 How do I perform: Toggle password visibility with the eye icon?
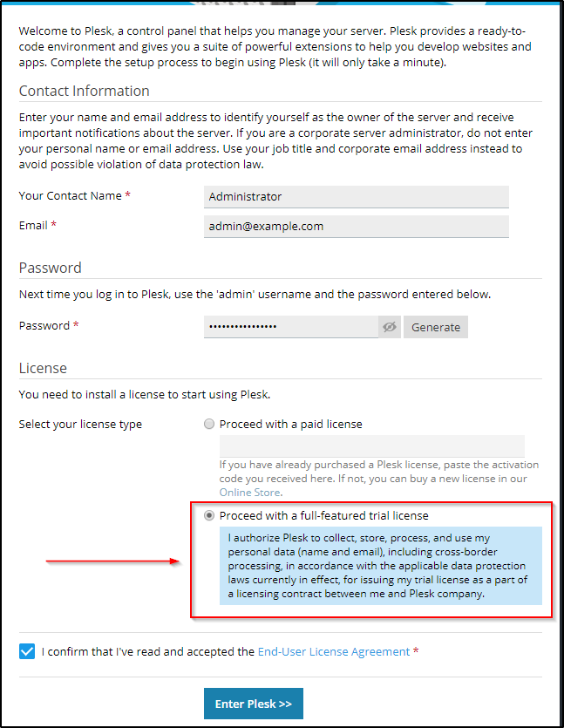click(390, 327)
